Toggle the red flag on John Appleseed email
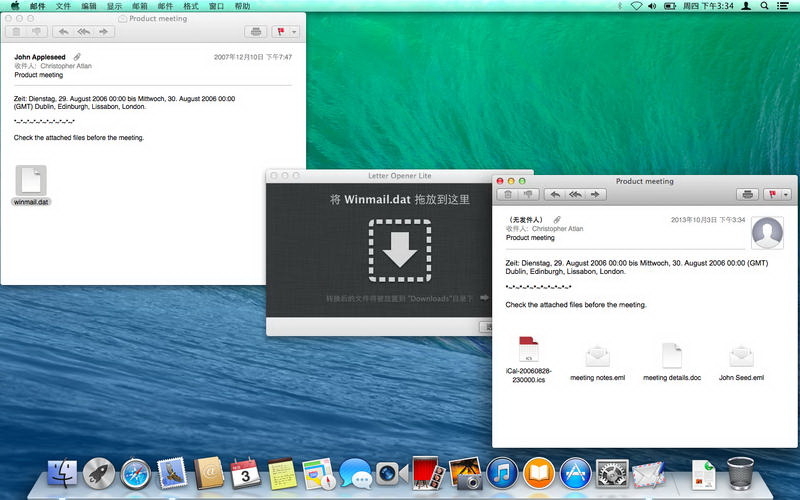This screenshot has height=500, width=800. click(280, 32)
